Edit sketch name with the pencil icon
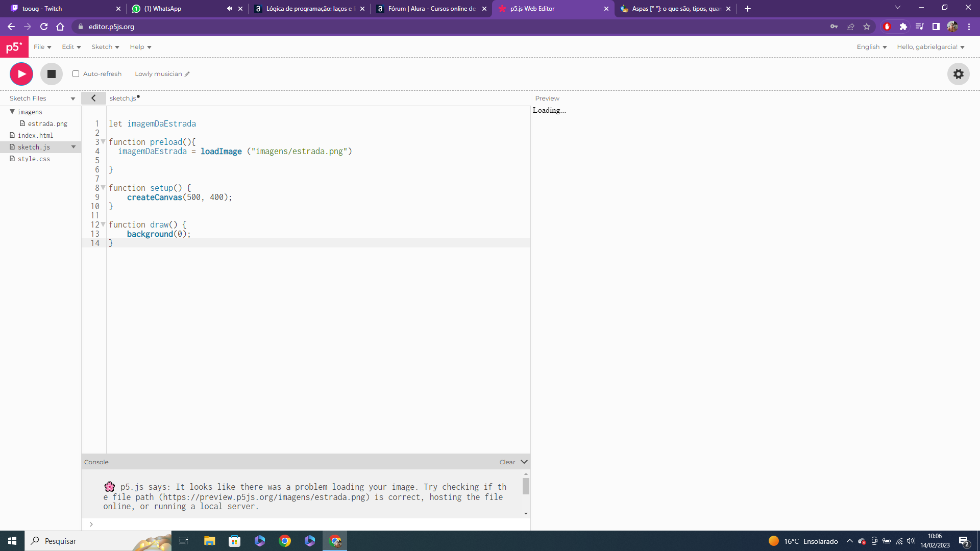 187,74
